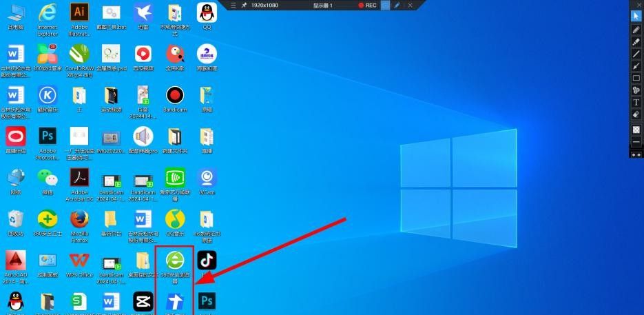This screenshot has width=644, height=315.
Task: Select the Adobe Acrobat DC icon
Action: tap(80, 184)
